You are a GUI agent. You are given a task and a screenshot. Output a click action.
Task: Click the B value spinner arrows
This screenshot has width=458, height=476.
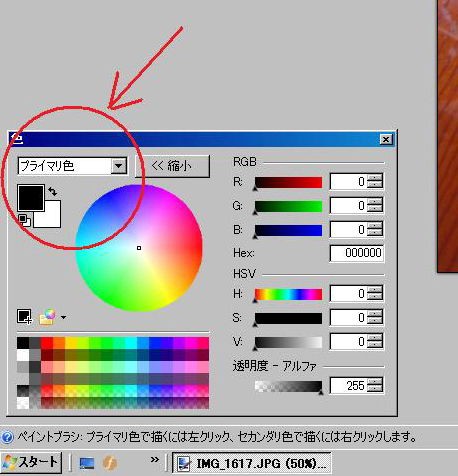click(375, 230)
